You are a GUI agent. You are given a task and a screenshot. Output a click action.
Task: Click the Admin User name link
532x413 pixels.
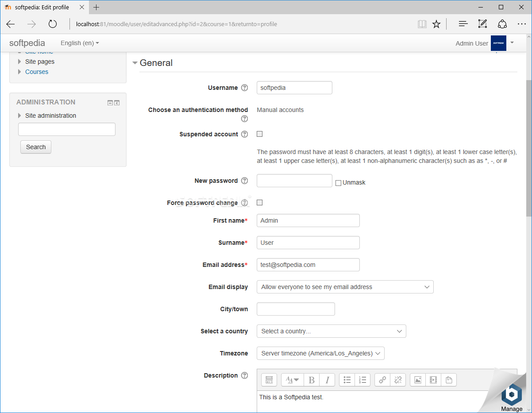(x=472, y=43)
